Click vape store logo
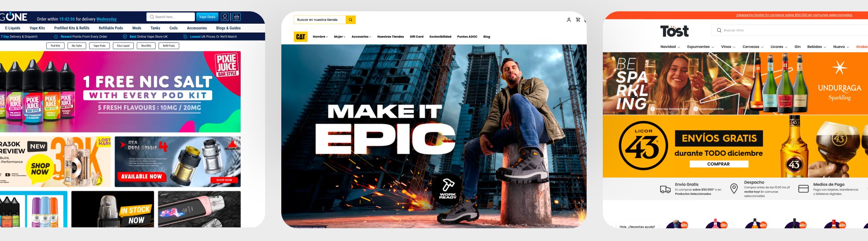This screenshot has width=868, height=241. [14, 17]
